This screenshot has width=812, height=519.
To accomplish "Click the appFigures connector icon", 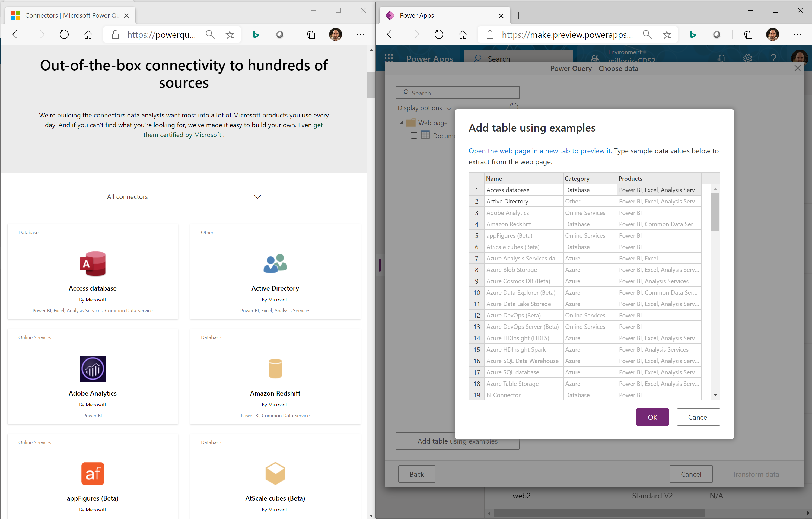I will (93, 473).
